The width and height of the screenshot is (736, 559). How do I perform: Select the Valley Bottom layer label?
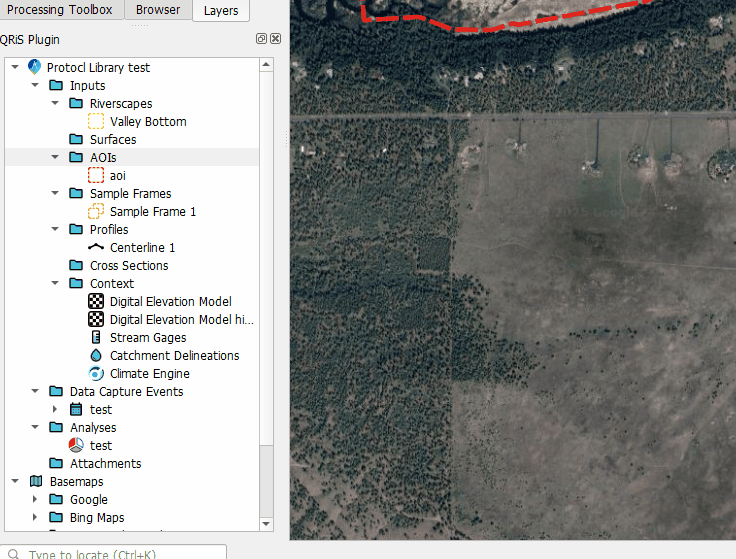(x=148, y=122)
